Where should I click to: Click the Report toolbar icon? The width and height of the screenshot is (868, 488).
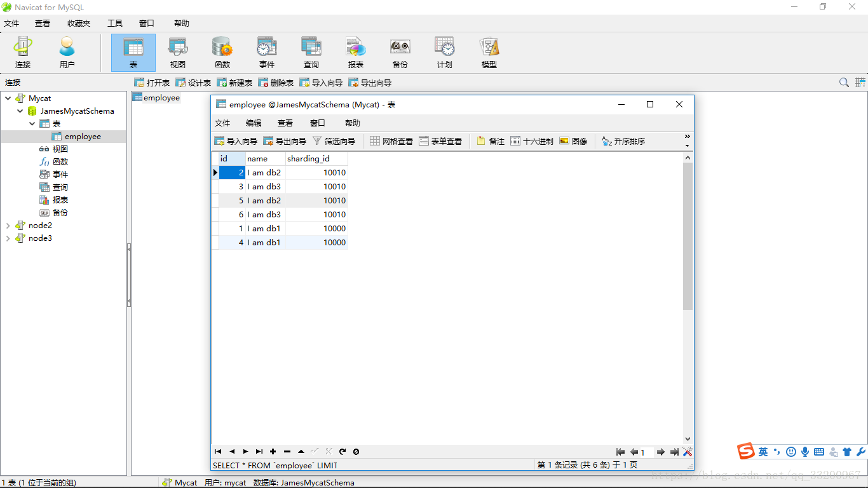pyautogui.click(x=355, y=52)
